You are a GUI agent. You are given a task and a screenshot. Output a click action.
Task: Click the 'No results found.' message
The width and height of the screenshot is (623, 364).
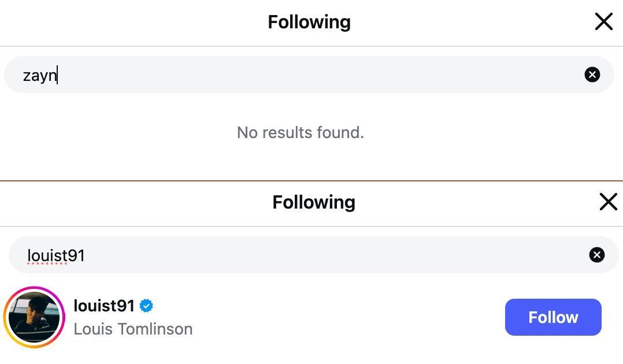[x=300, y=132]
